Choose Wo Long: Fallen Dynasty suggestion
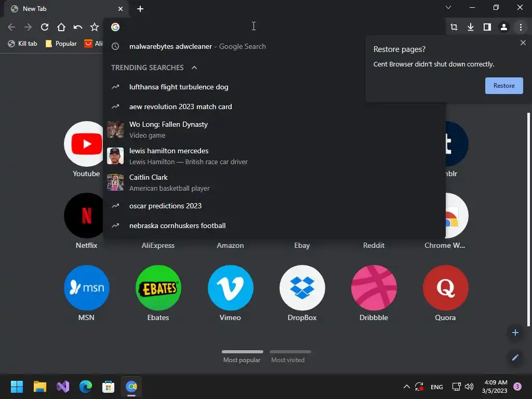This screenshot has height=399, width=532. pos(274,129)
